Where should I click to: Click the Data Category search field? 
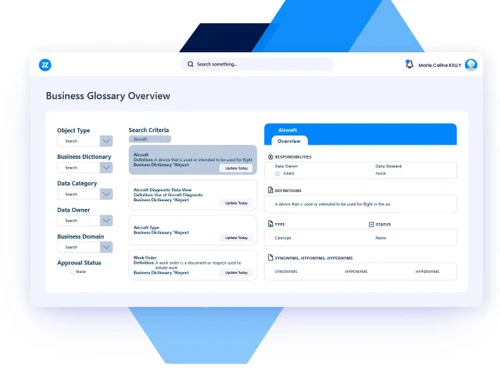coord(79,194)
